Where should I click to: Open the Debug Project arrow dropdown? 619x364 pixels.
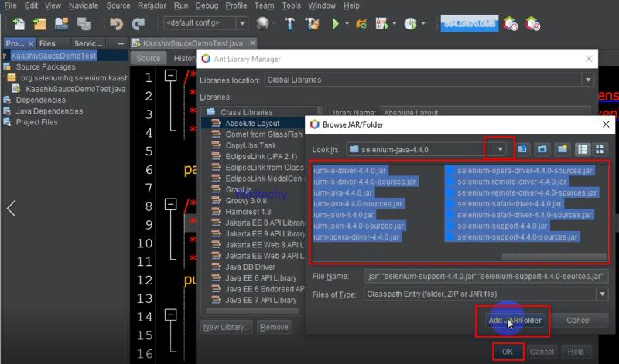click(394, 24)
